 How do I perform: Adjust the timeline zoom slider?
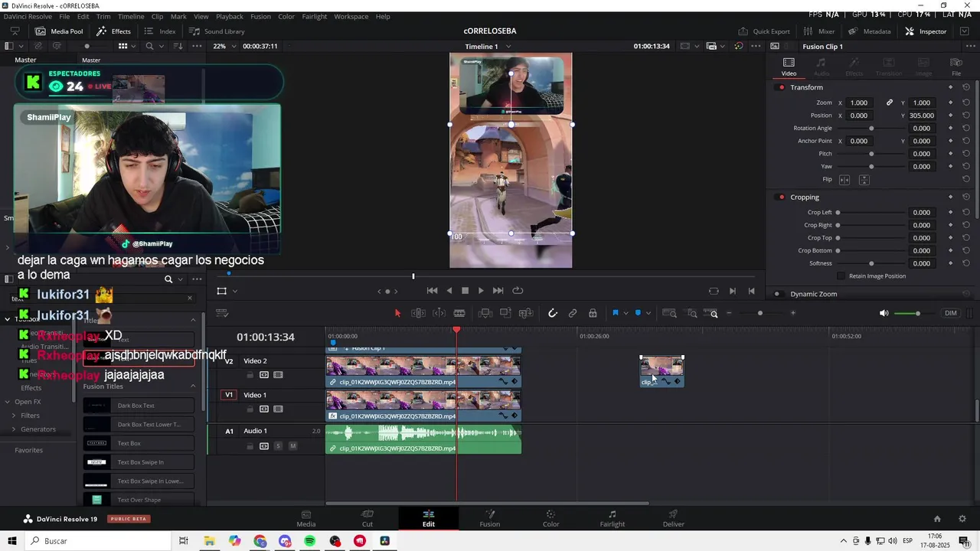click(x=760, y=313)
